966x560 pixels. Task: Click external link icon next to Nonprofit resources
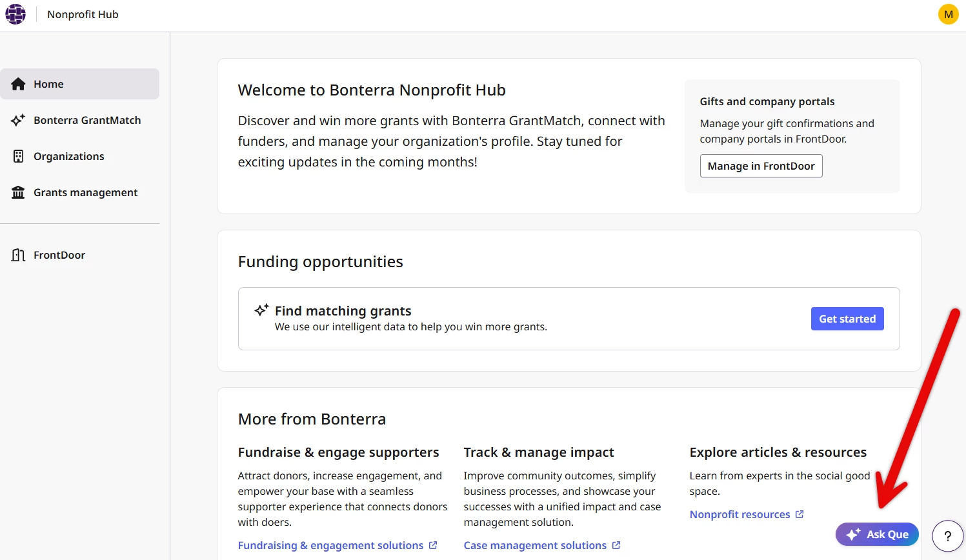(x=800, y=514)
